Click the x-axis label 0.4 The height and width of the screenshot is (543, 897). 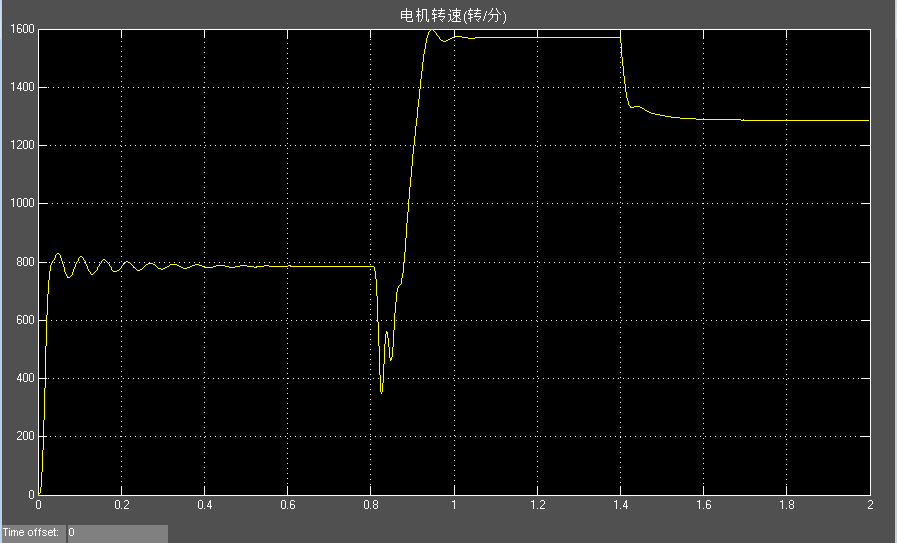tap(205, 505)
